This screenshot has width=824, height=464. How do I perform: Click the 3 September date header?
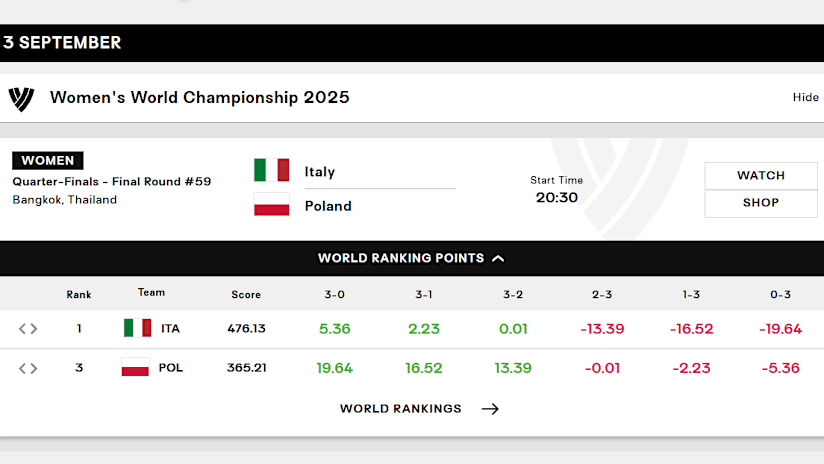click(62, 43)
